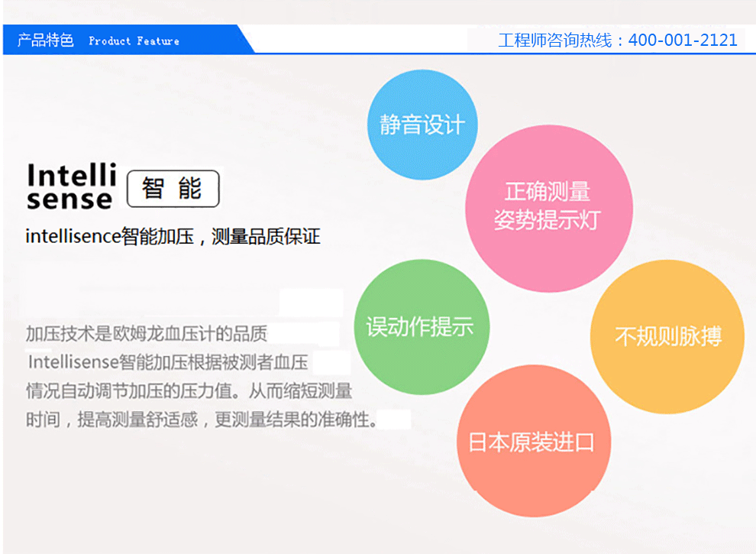Select the orange 不规则脉搏 circle
This screenshot has height=554, width=756.
click(667, 336)
